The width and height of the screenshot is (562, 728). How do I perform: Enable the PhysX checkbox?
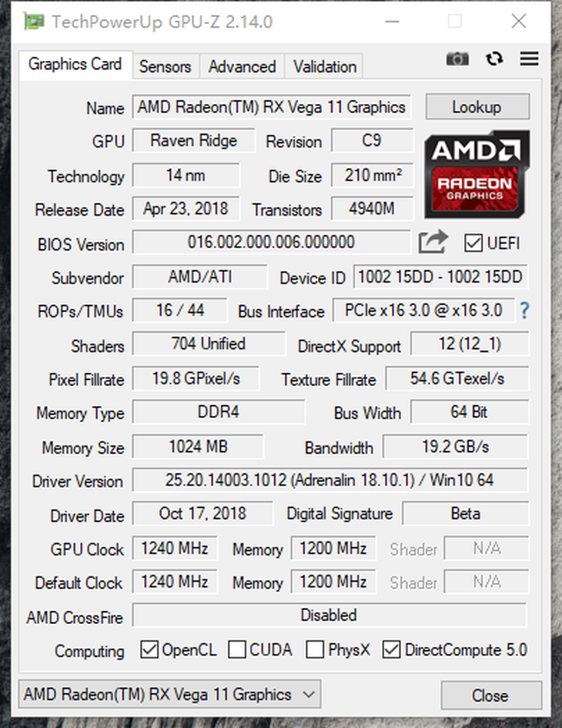(x=315, y=649)
